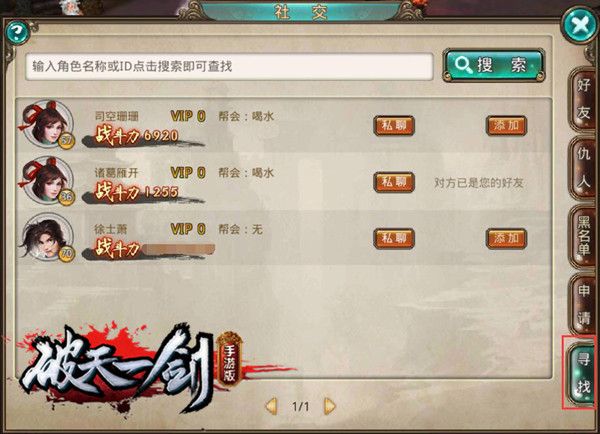Viewport: 600px width, 434px height.
Task: Add 司空珊珊 as a friend
Action: (506, 126)
